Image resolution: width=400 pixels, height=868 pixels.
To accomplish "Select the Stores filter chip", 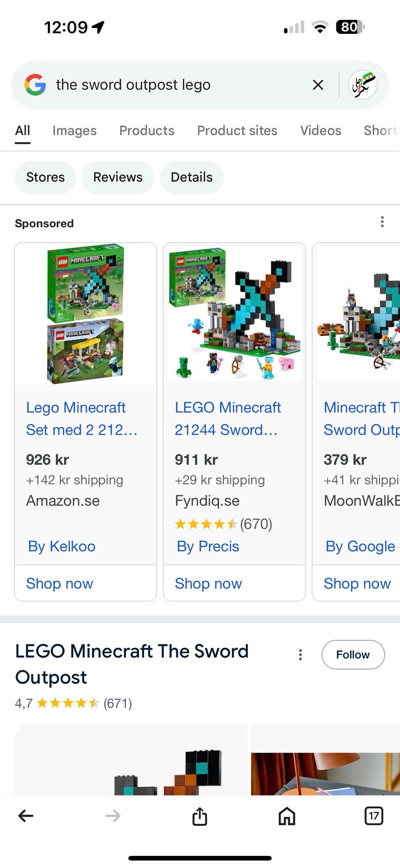I will pyautogui.click(x=45, y=177).
